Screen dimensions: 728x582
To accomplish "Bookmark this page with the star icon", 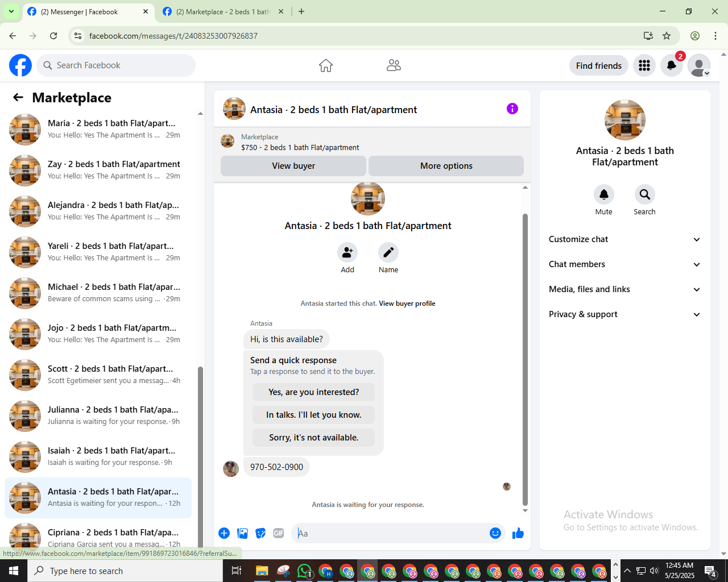I will coord(667,36).
